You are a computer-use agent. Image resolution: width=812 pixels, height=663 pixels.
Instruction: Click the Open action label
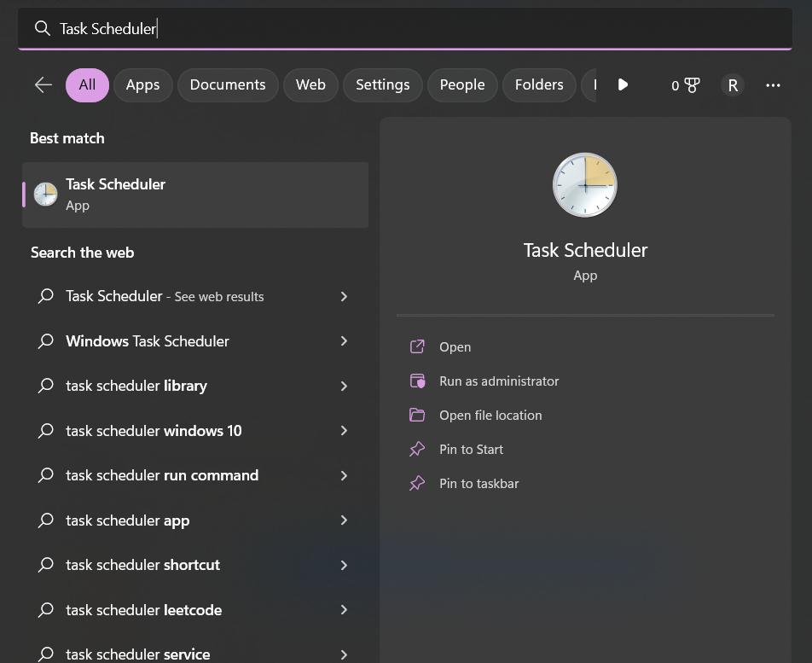(x=455, y=347)
